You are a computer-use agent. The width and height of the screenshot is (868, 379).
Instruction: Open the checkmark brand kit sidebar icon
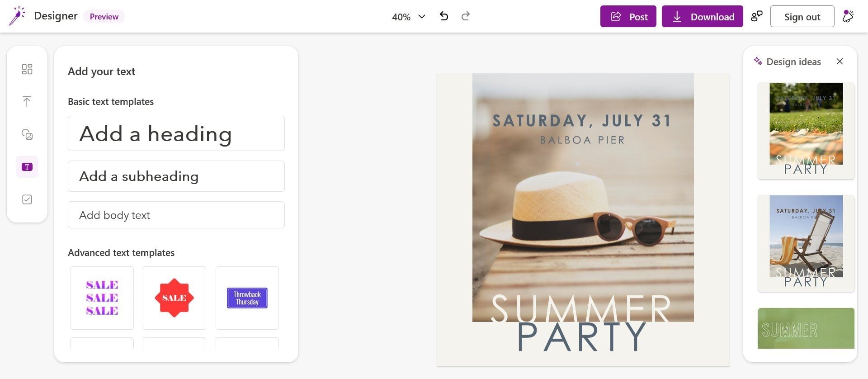pos(27,199)
